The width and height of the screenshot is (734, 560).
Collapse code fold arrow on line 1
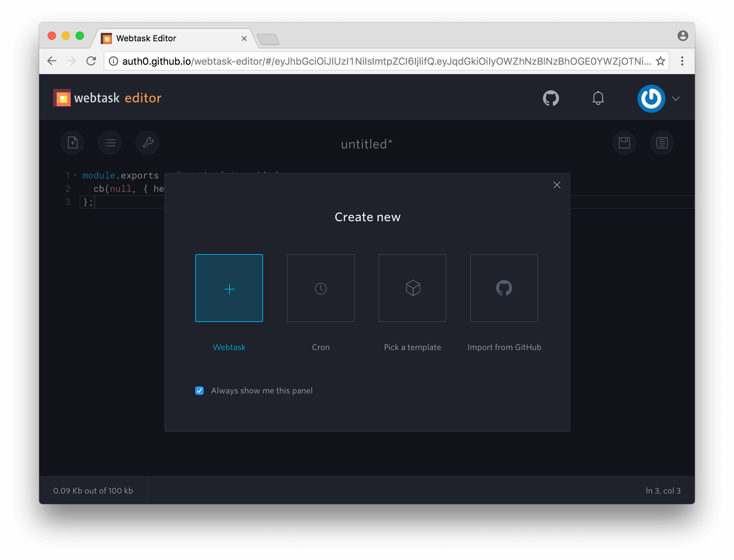tap(75, 175)
